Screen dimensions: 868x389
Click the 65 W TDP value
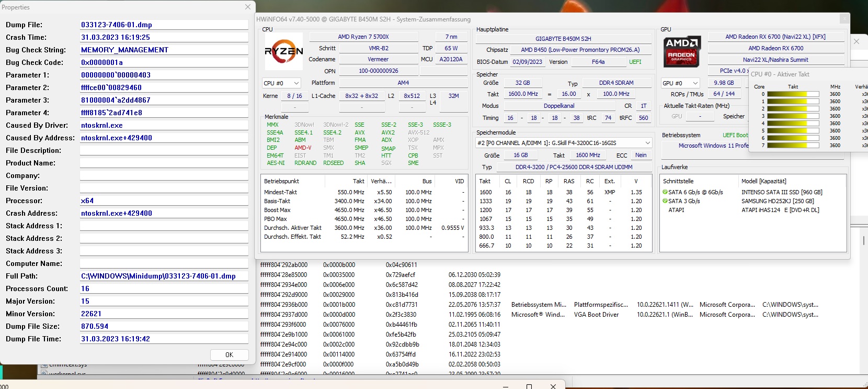tap(451, 48)
